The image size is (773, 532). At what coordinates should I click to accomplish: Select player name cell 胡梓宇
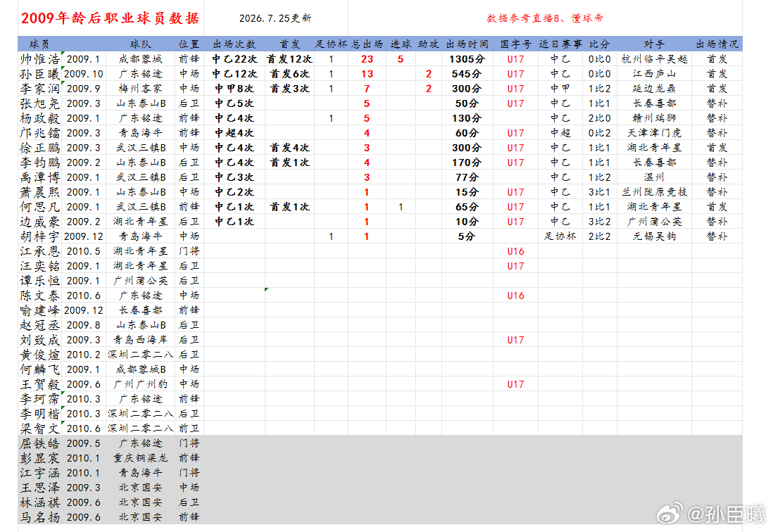(x=40, y=236)
